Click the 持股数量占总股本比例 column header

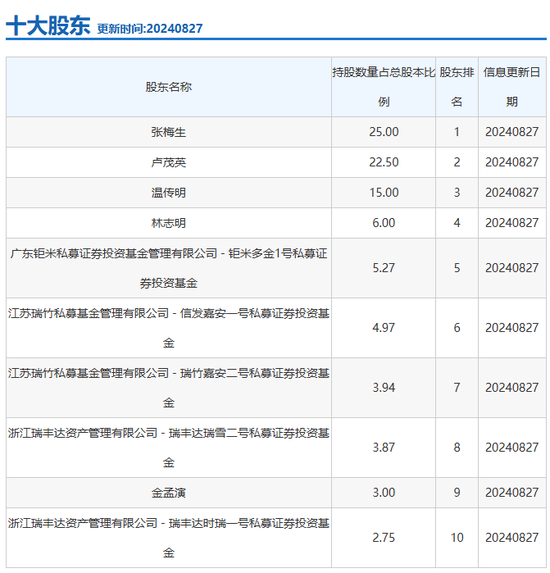pos(383,87)
